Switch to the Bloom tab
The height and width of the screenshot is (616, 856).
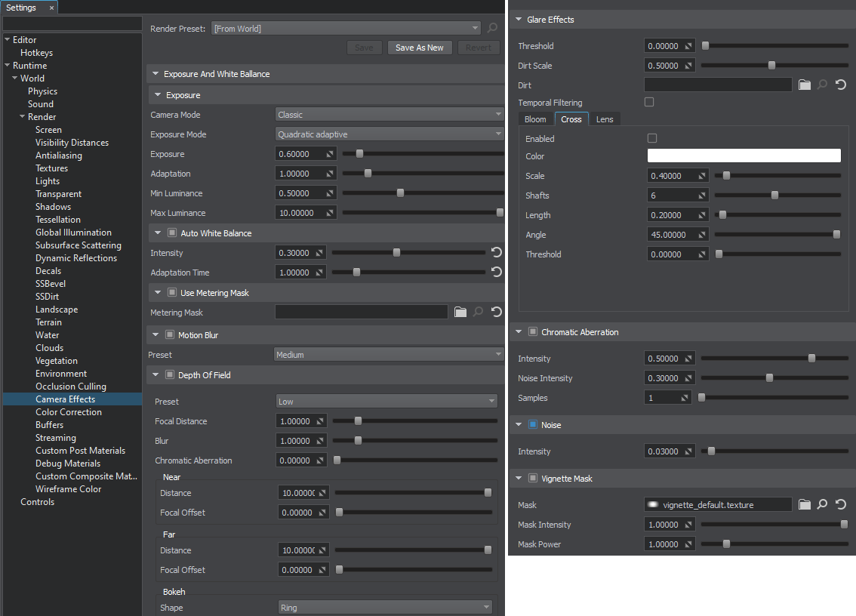pos(535,119)
